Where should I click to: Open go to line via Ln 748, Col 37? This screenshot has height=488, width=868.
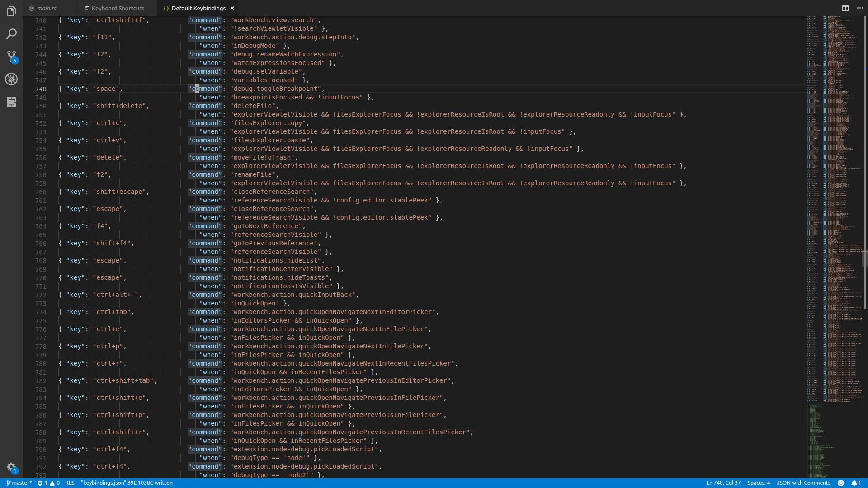(723, 483)
